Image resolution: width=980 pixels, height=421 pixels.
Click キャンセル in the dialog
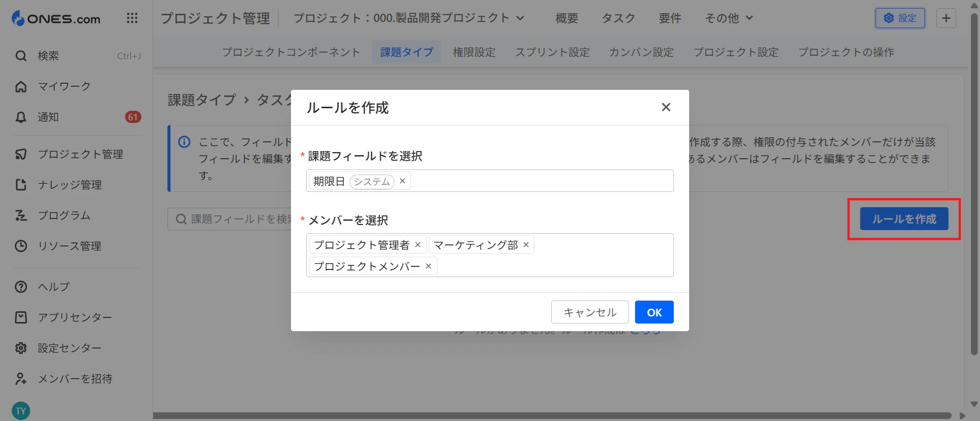[x=590, y=312]
